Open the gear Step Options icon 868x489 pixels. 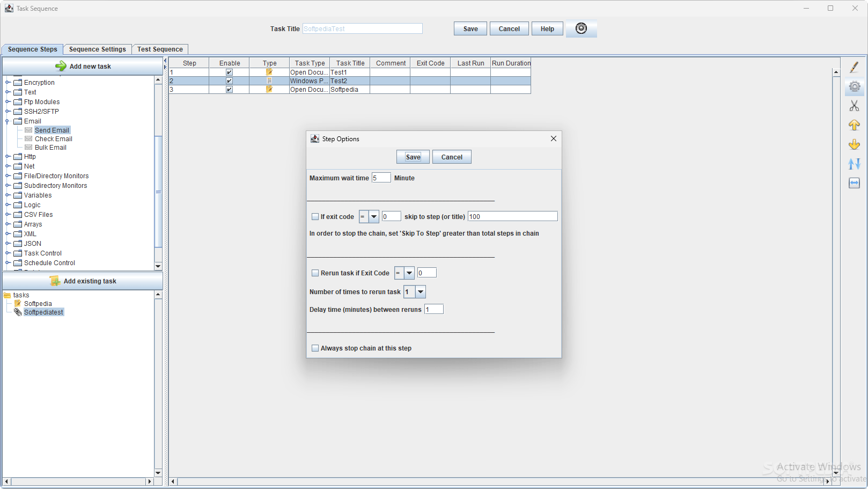855,86
